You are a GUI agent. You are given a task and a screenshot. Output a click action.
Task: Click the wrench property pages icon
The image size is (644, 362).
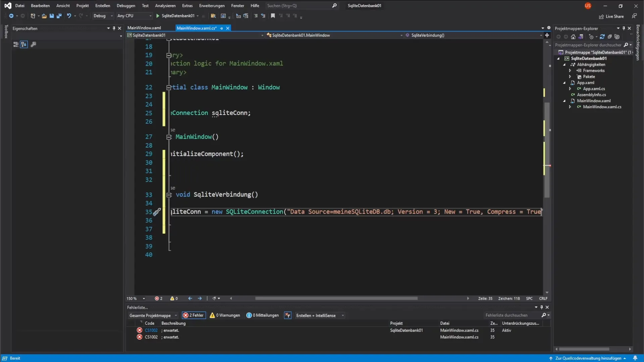click(x=33, y=44)
